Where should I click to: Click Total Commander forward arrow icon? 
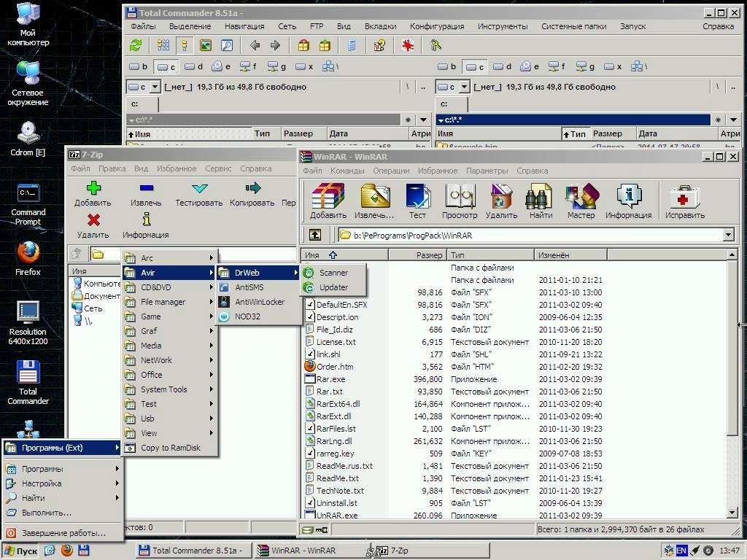pyautogui.click(x=275, y=46)
